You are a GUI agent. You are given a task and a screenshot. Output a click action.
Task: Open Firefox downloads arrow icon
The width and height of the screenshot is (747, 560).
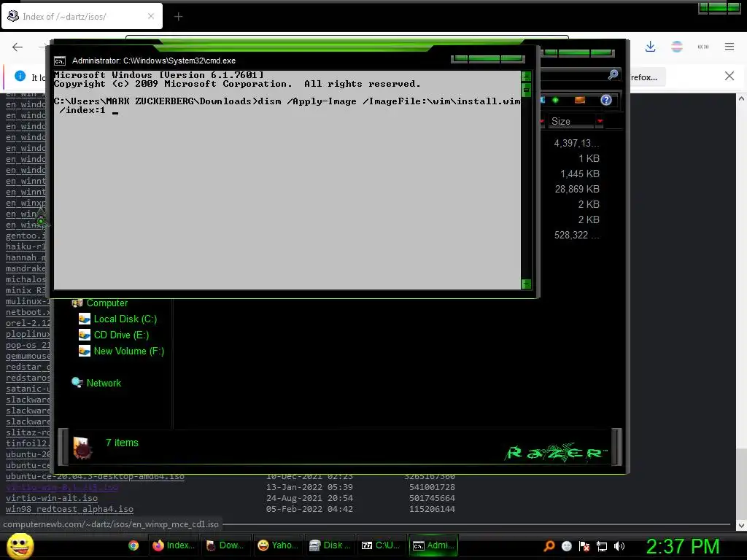coord(650,47)
